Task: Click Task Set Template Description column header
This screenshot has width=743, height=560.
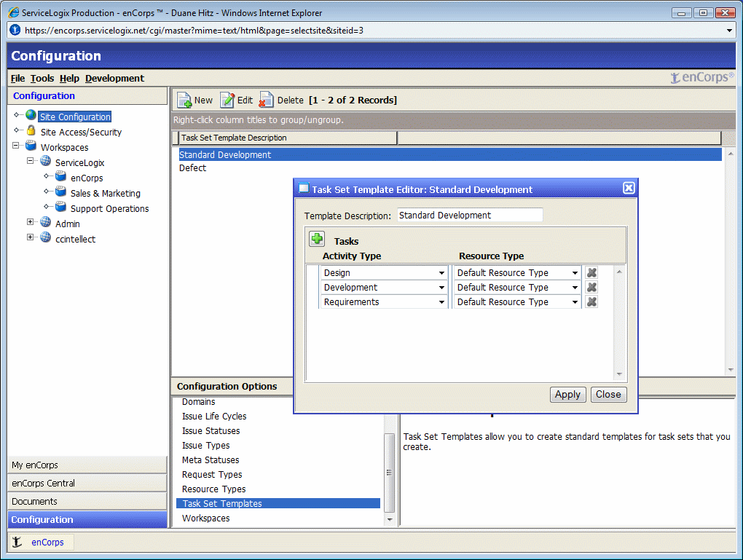Action: point(287,138)
